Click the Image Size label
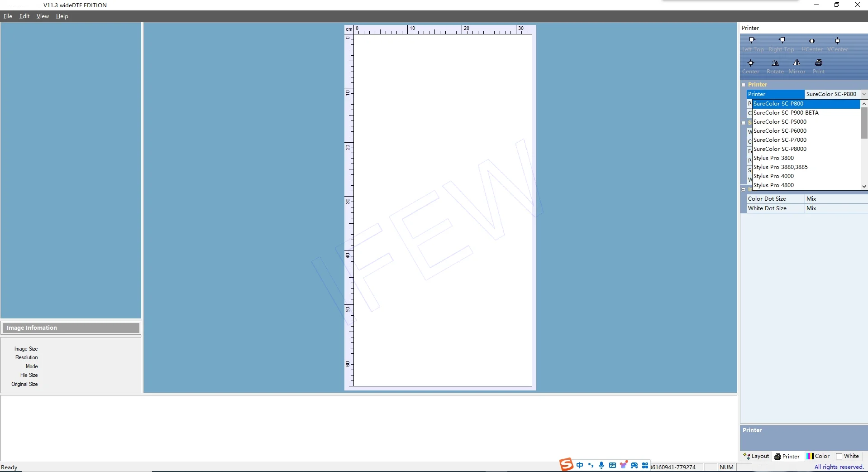868x472 pixels. [26, 349]
